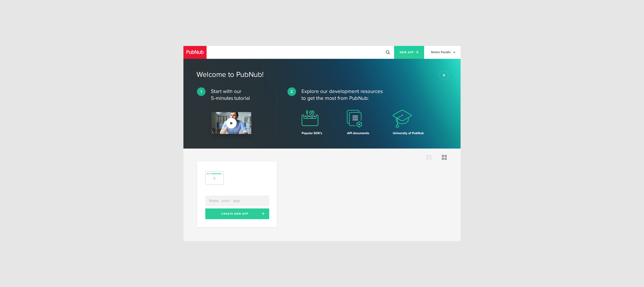Click the University of PubNub link text

(408, 133)
